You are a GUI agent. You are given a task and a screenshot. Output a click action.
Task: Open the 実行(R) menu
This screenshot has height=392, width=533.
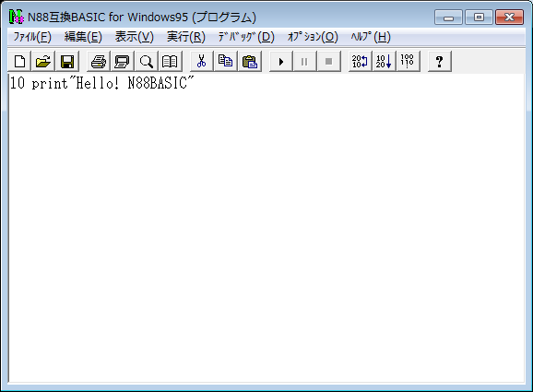pyautogui.click(x=186, y=37)
